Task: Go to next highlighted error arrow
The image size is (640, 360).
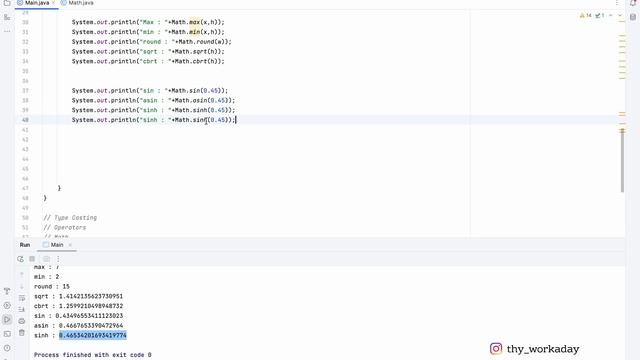Action: (x=620, y=16)
